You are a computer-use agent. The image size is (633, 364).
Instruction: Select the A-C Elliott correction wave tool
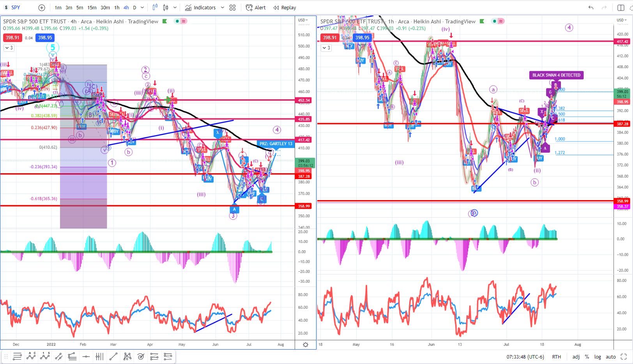point(31,356)
